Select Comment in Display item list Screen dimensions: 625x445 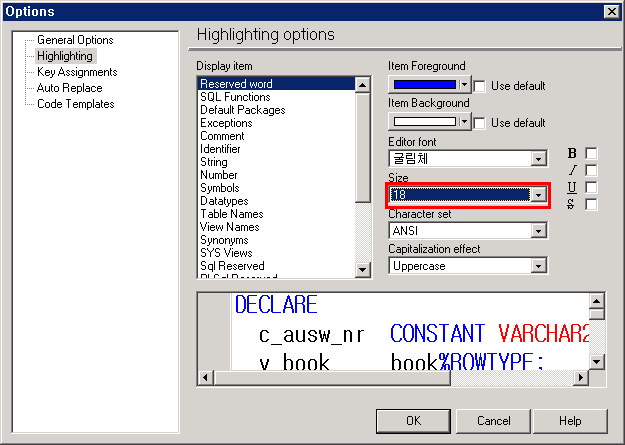tap(222, 136)
